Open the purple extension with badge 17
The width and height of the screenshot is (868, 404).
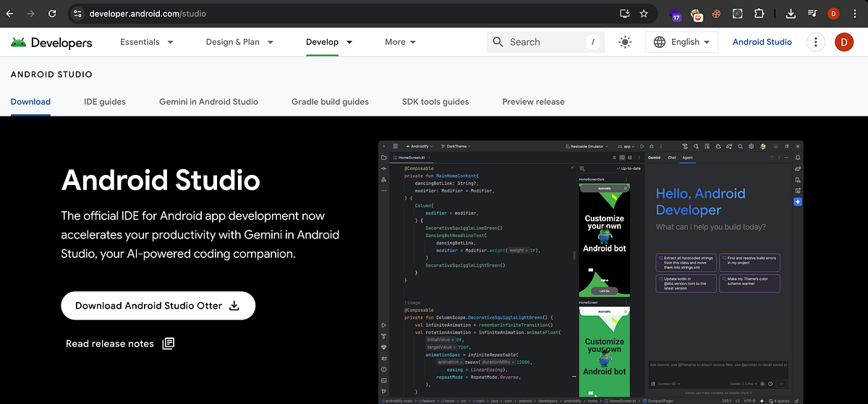[x=676, y=14]
